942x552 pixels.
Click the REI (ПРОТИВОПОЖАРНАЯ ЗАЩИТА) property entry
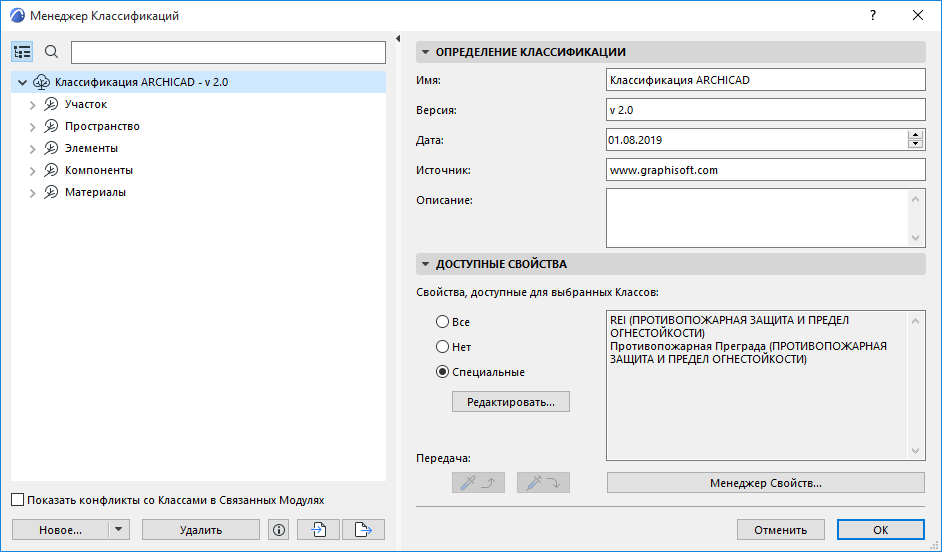click(729, 327)
